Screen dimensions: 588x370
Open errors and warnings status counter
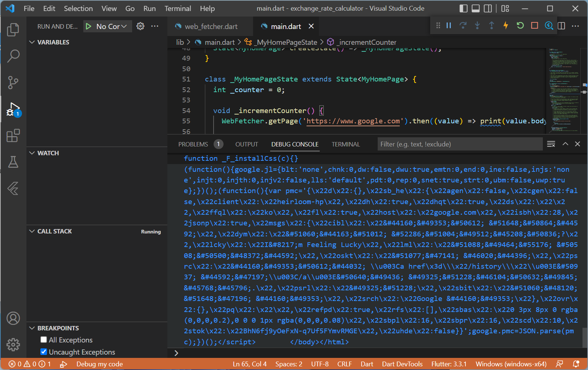pos(30,364)
